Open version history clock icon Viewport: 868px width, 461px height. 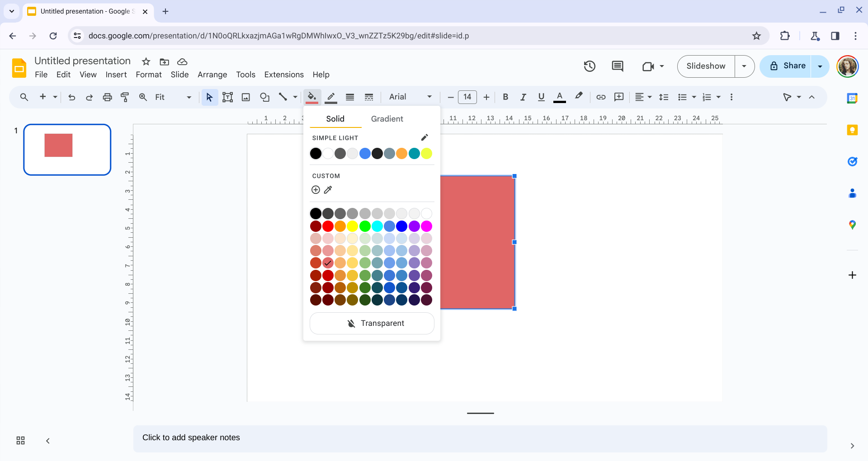(x=590, y=66)
